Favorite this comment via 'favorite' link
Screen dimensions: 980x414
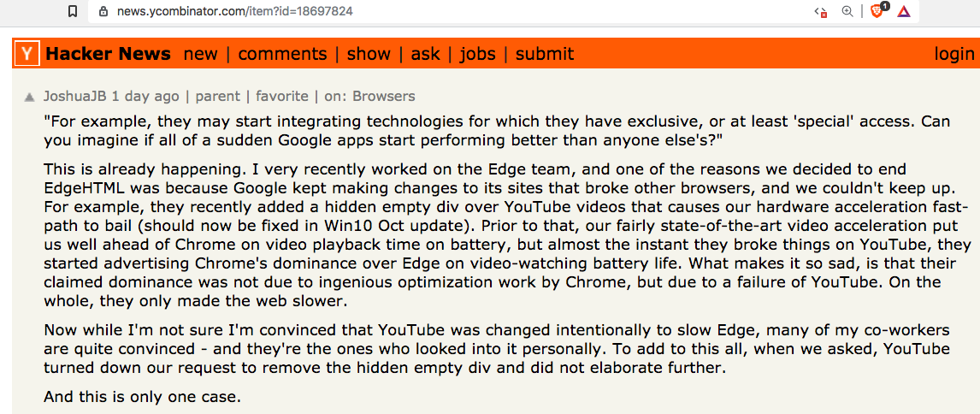click(281, 96)
